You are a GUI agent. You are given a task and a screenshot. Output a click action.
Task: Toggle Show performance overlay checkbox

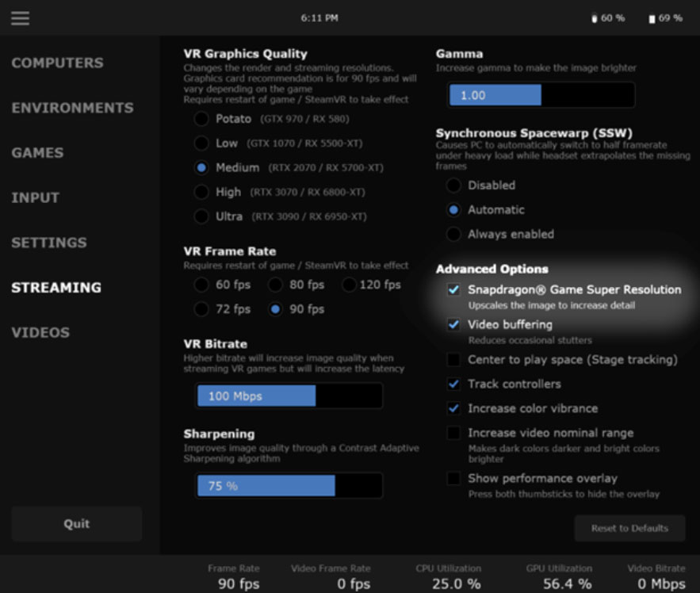pyautogui.click(x=453, y=478)
